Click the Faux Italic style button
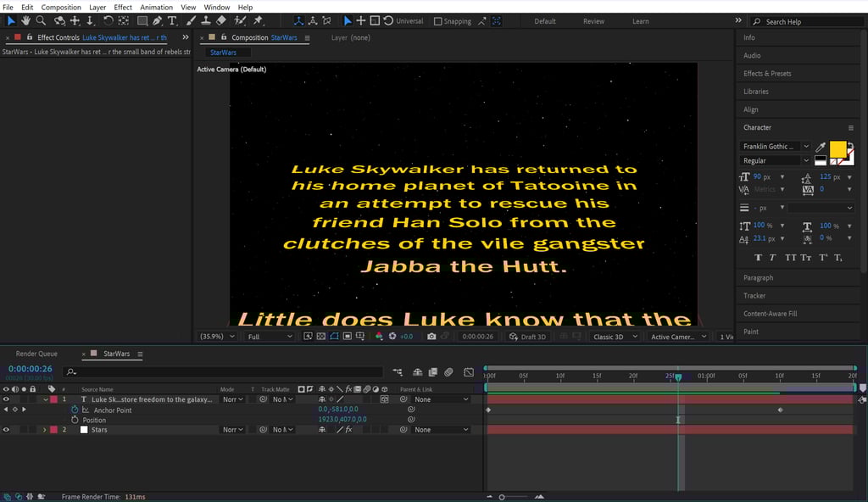The height and width of the screenshot is (502, 868). (x=773, y=258)
